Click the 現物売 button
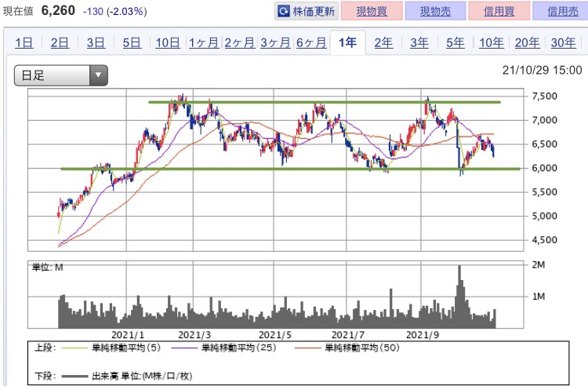Screen dimensions: 588x386 coord(435,11)
